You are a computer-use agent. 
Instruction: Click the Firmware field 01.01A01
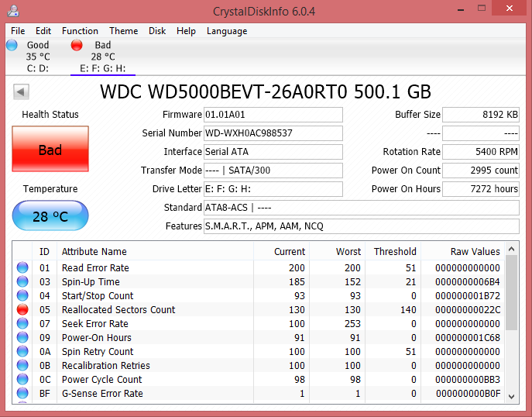pyautogui.click(x=273, y=115)
